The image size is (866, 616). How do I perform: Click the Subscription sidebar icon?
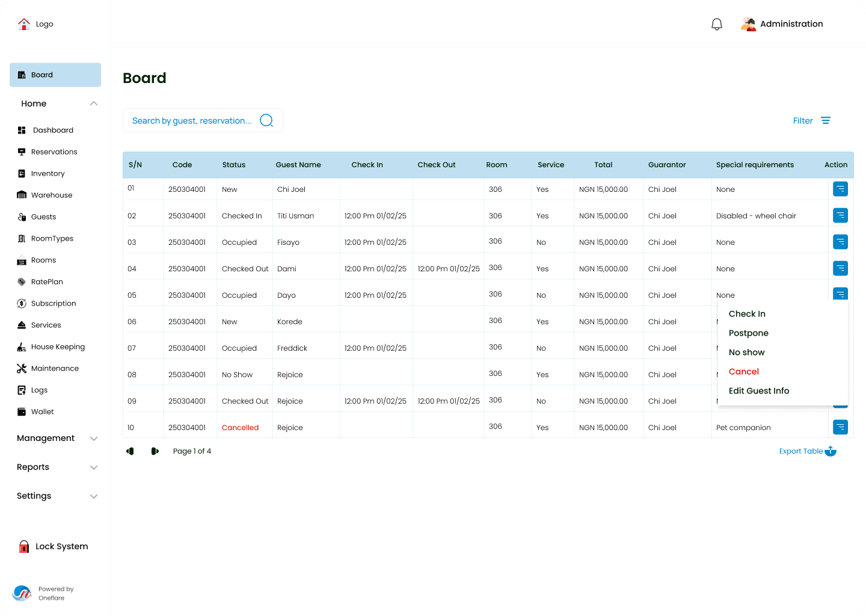(x=22, y=303)
